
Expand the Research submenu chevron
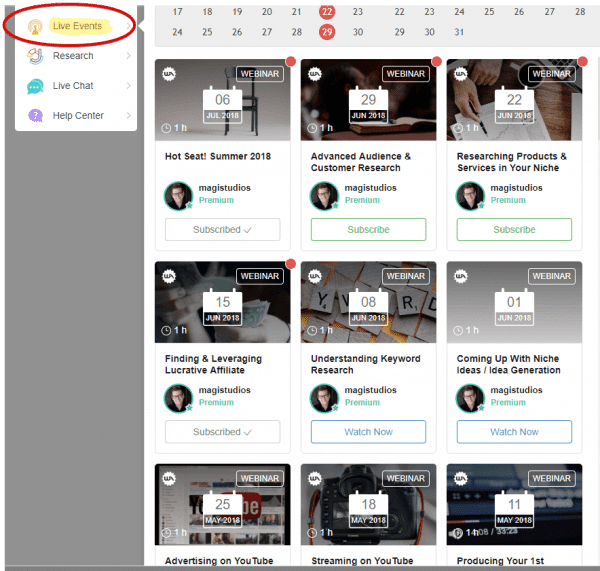coord(129,56)
